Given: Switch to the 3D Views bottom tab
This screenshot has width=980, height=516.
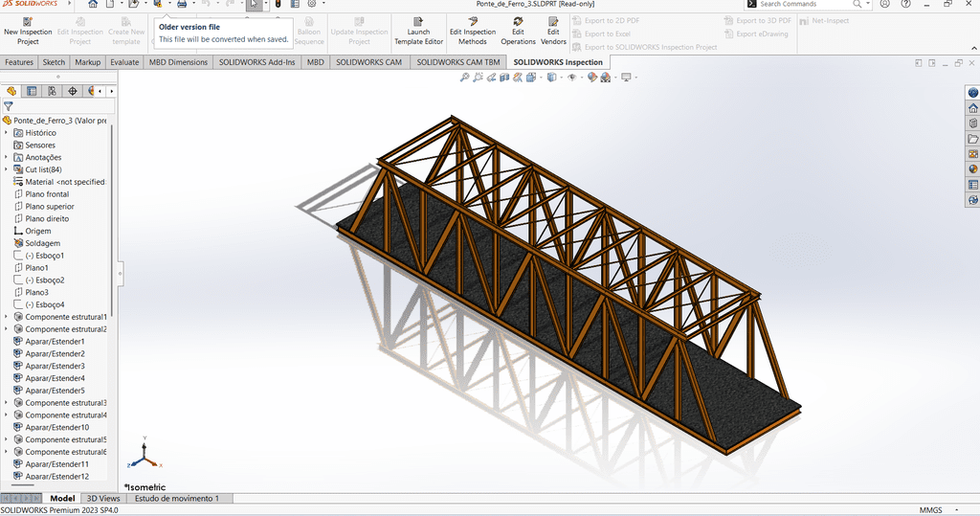Looking at the screenshot, I should click(103, 499).
